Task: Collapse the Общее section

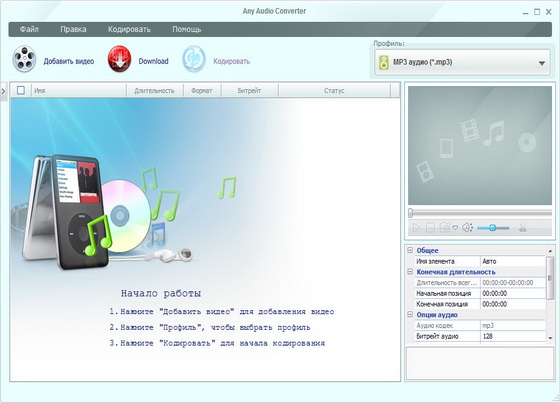Action: (410, 250)
